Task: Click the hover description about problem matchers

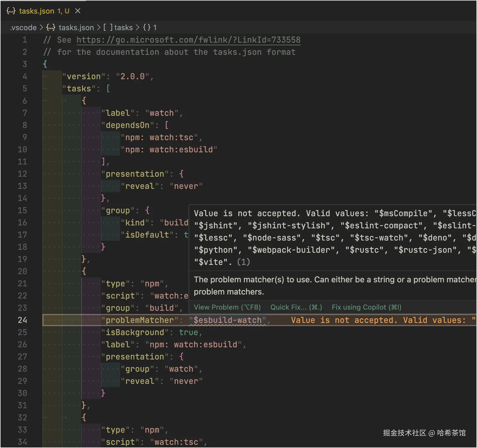Action: (x=335, y=286)
